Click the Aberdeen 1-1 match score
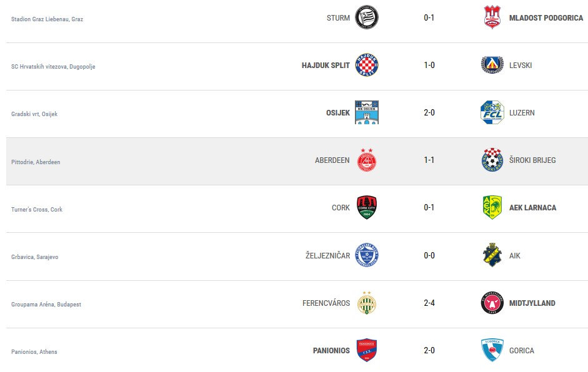Image resolution: width=588 pixels, height=372 pixels. click(429, 160)
